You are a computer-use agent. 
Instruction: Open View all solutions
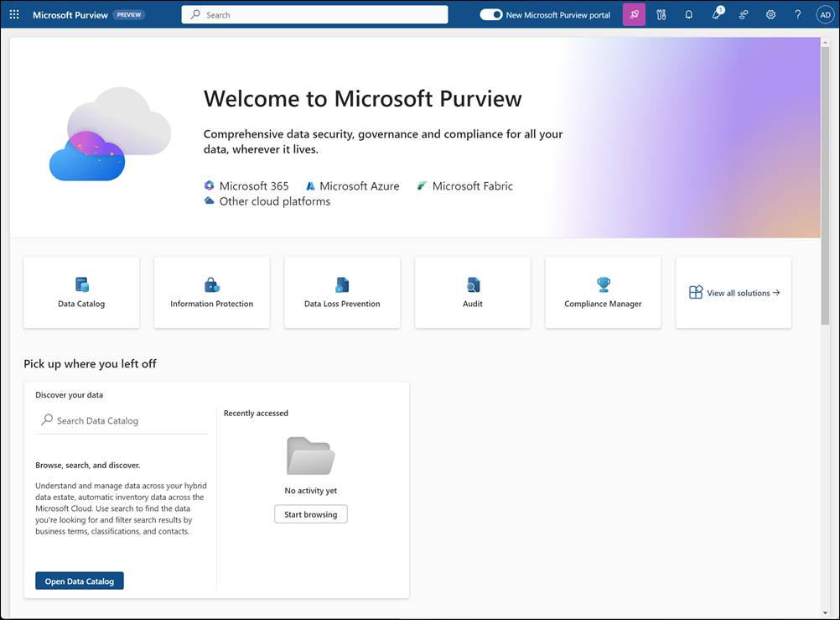tap(733, 292)
